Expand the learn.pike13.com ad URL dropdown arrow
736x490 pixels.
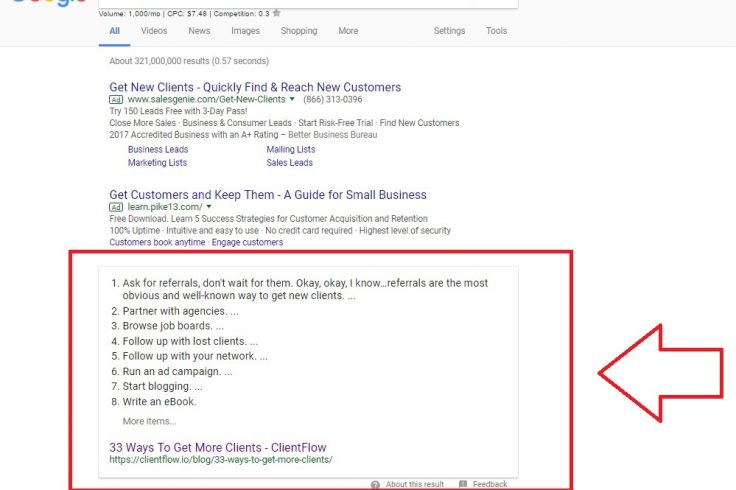pos(208,207)
